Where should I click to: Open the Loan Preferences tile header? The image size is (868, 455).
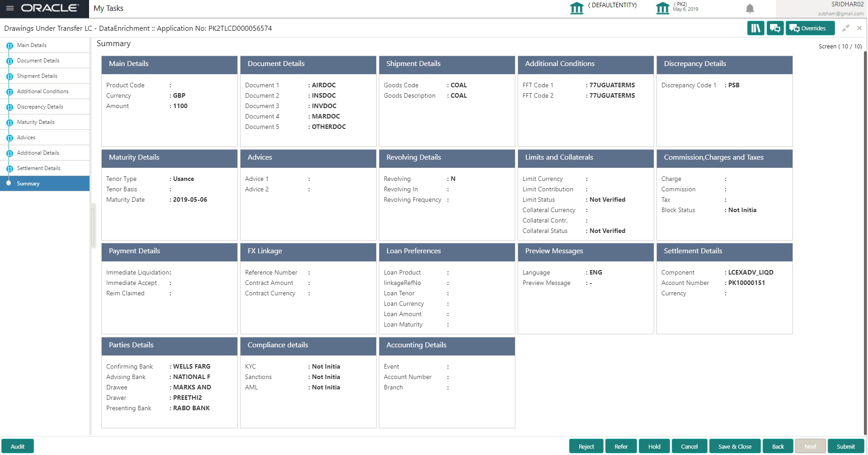coord(447,251)
